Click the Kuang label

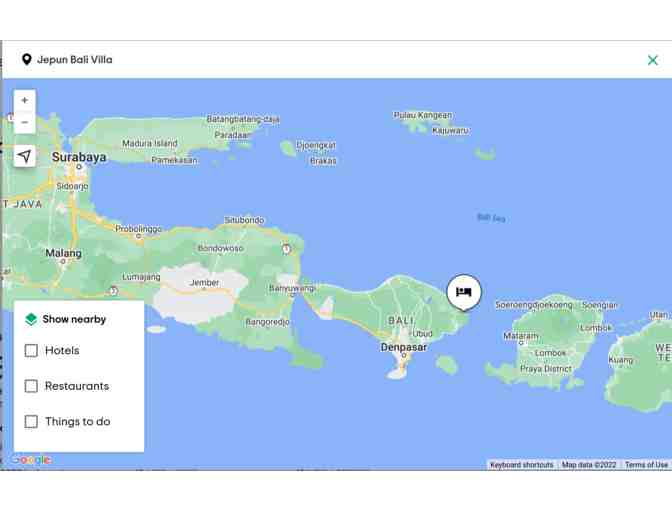coord(621,360)
